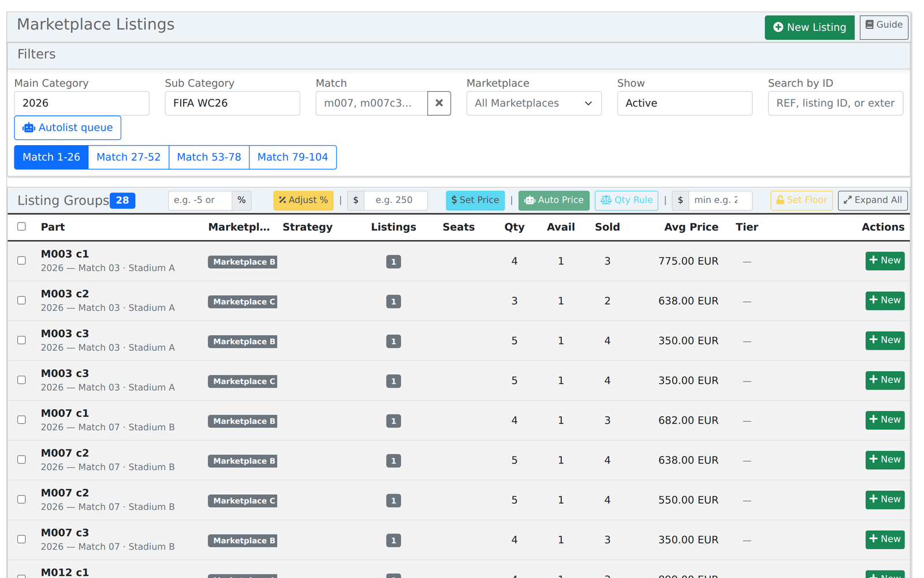
Task: Click listings count badge for M003 c1
Action: 393,262
